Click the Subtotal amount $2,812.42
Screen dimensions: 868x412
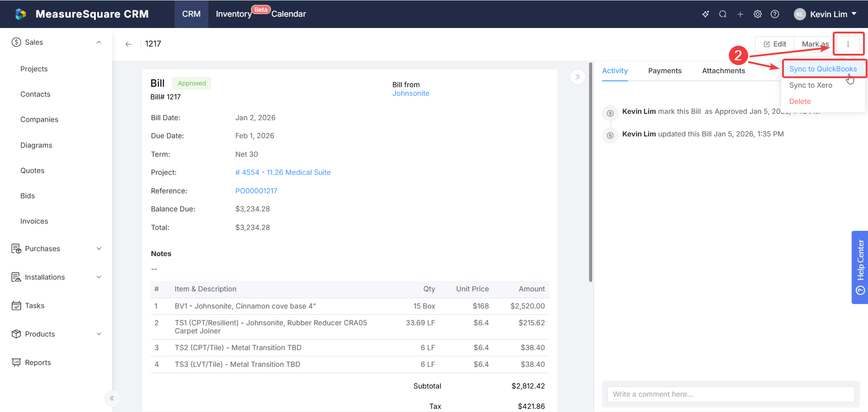pos(528,386)
